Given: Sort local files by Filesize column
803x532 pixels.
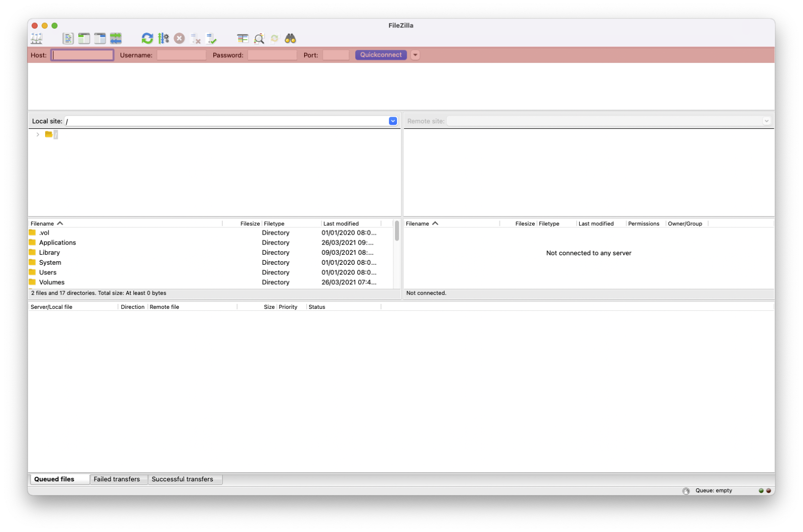Looking at the screenshot, I should click(x=242, y=224).
